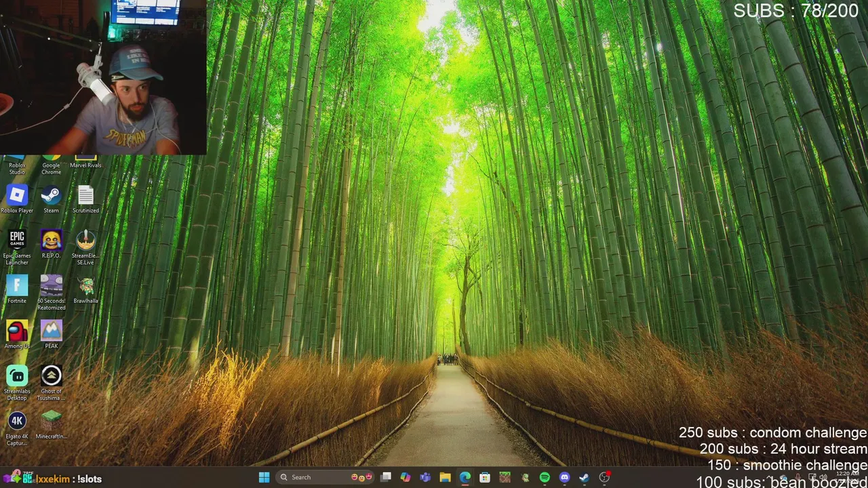
Task: Select the Among Us desktop icon
Action: click(x=17, y=334)
